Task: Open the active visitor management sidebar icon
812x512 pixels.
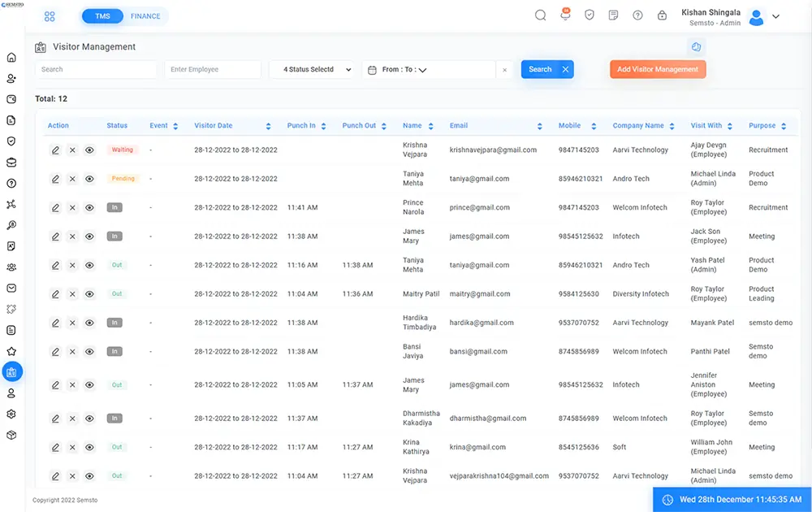Action: tap(12, 371)
